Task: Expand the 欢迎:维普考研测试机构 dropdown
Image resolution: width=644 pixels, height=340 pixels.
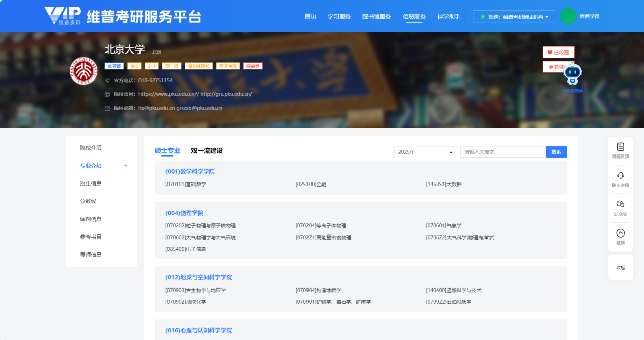Action: pyautogui.click(x=514, y=17)
